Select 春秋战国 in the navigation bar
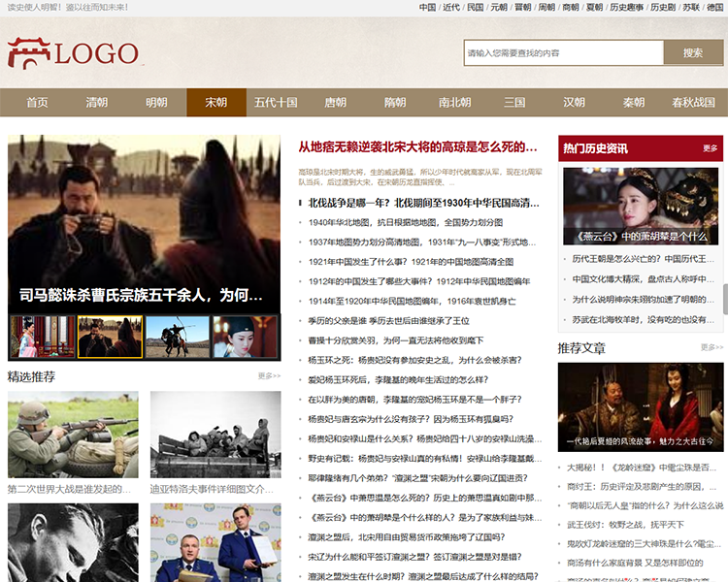Image resolution: width=728 pixels, height=582 pixels. (693, 103)
